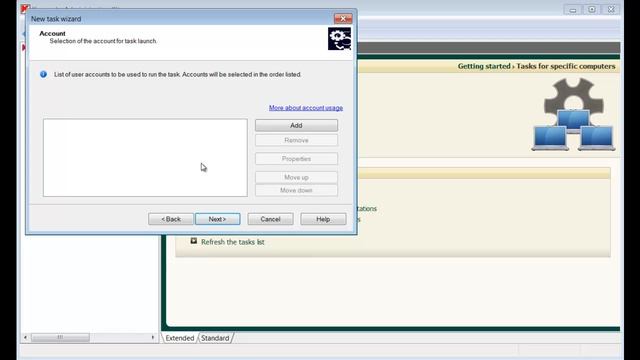Viewport: 640px width, 360px height.
Task: Click the Tasks for specific computers breadcrumb
Action: coord(566,66)
